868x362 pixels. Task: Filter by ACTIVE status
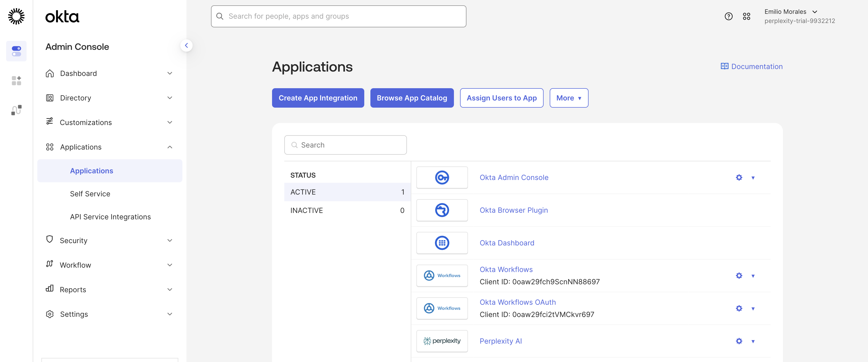point(347,192)
